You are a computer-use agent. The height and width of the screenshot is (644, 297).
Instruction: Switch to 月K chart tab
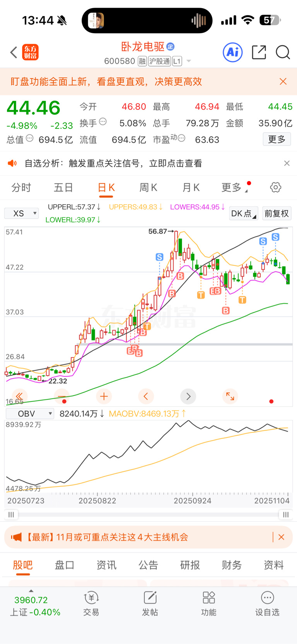[191, 188]
